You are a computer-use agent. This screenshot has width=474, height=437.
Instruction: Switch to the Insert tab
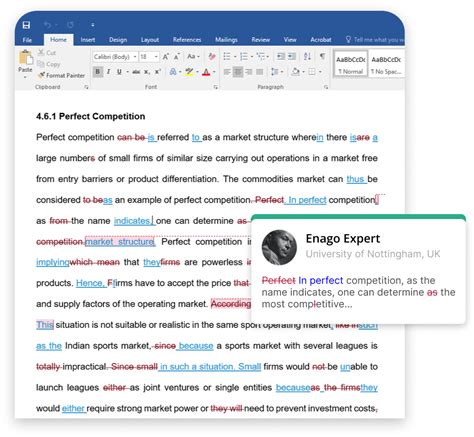point(88,40)
